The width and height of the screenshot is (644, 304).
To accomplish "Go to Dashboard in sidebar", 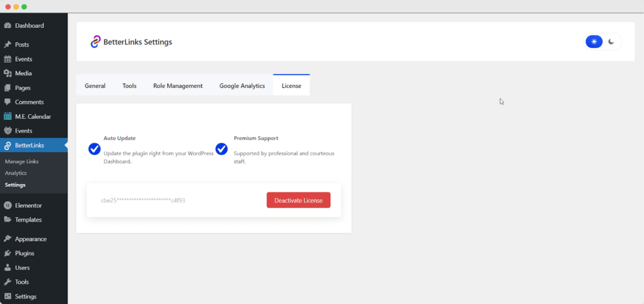I will pos(29,25).
